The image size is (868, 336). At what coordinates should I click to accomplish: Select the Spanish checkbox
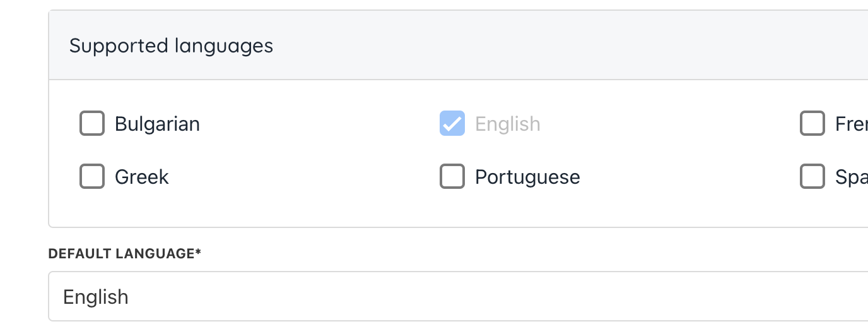[812, 177]
